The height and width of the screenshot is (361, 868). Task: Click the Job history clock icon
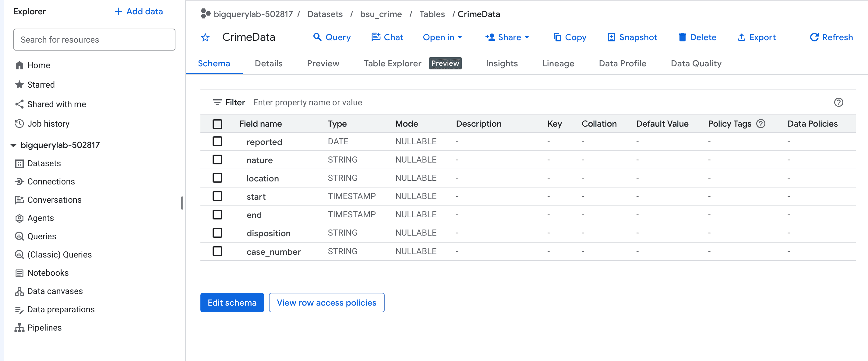point(19,124)
